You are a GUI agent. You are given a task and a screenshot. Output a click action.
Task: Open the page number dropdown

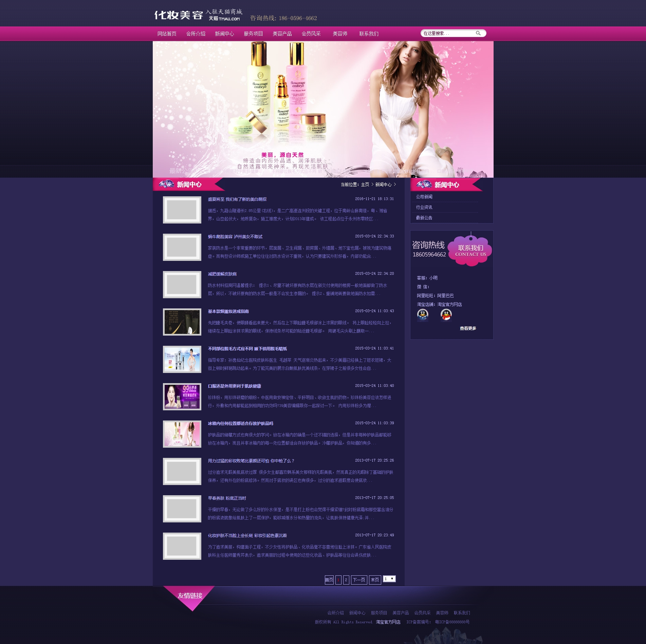[x=389, y=579]
